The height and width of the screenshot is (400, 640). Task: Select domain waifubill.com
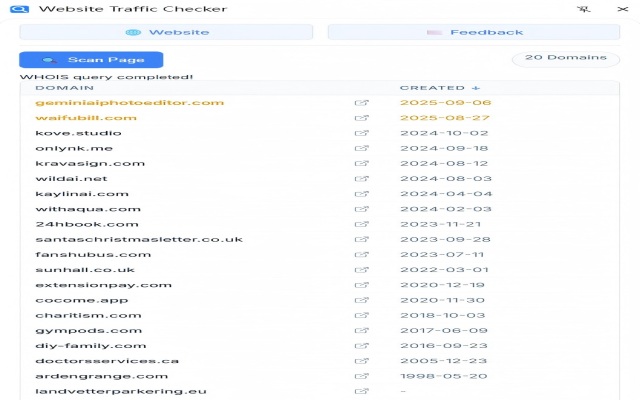86,118
